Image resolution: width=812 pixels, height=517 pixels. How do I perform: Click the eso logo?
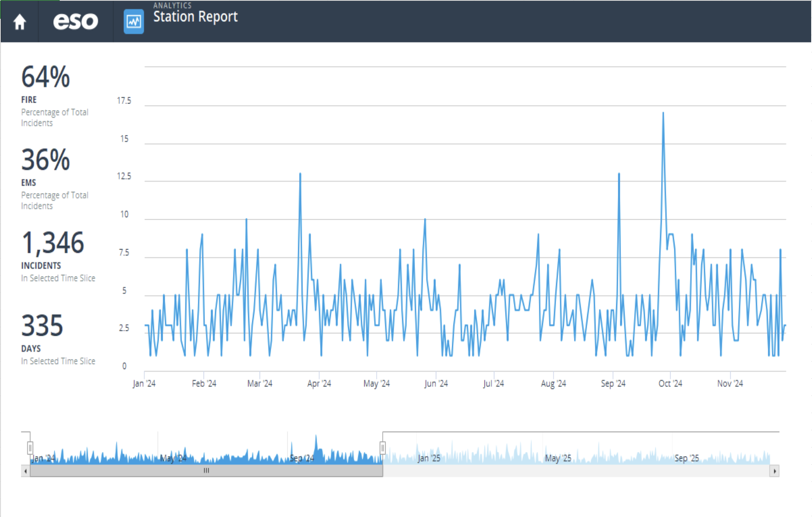[76, 21]
